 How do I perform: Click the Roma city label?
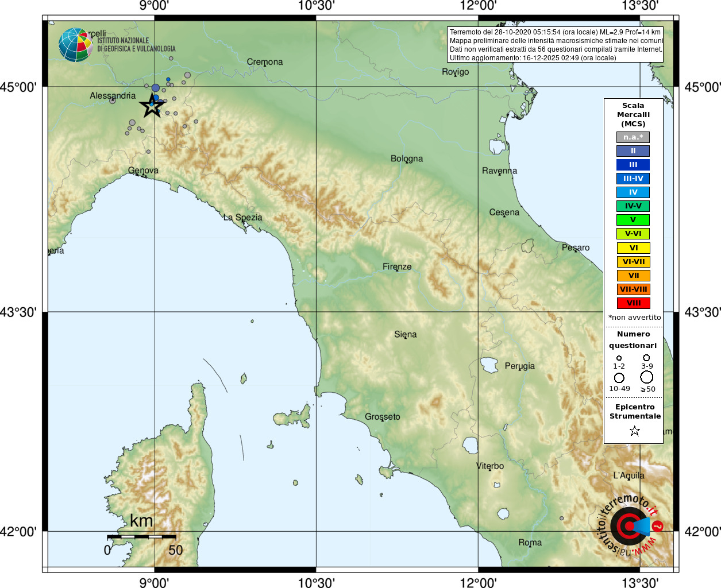530,543
